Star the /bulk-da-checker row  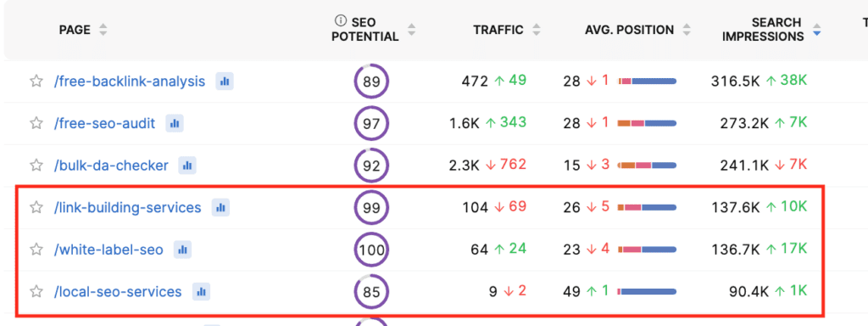36,166
